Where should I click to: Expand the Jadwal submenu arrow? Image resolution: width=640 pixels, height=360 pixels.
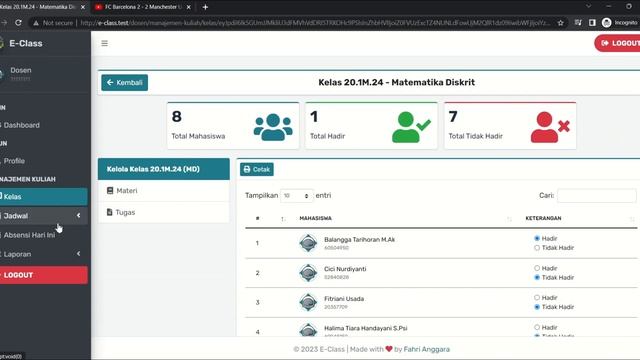tap(78, 216)
